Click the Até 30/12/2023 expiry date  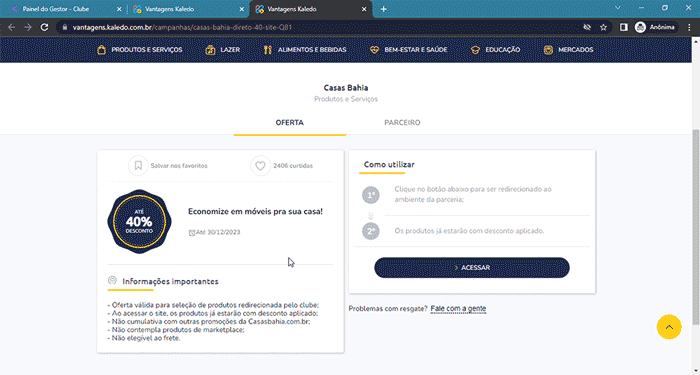(214, 232)
